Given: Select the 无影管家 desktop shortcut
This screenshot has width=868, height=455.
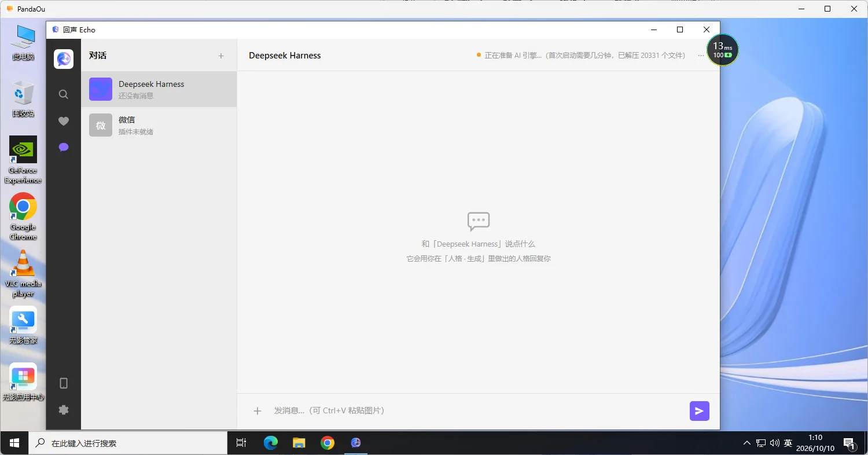Looking at the screenshot, I should (x=23, y=325).
